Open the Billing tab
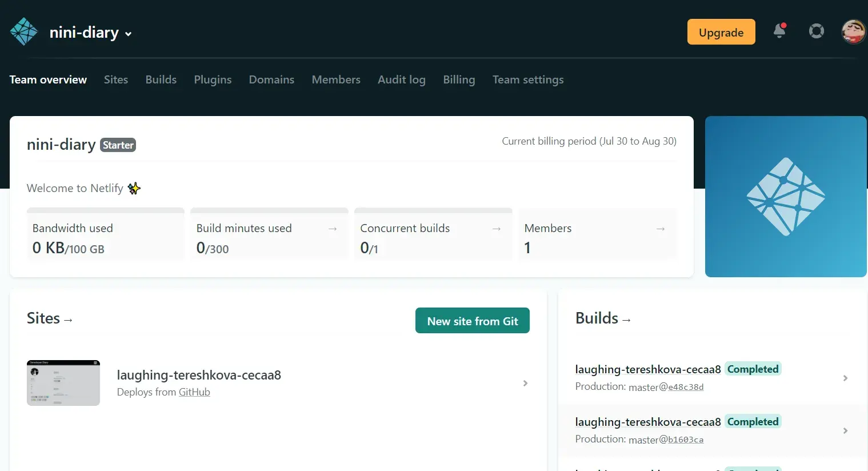868x471 pixels. pyautogui.click(x=459, y=80)
